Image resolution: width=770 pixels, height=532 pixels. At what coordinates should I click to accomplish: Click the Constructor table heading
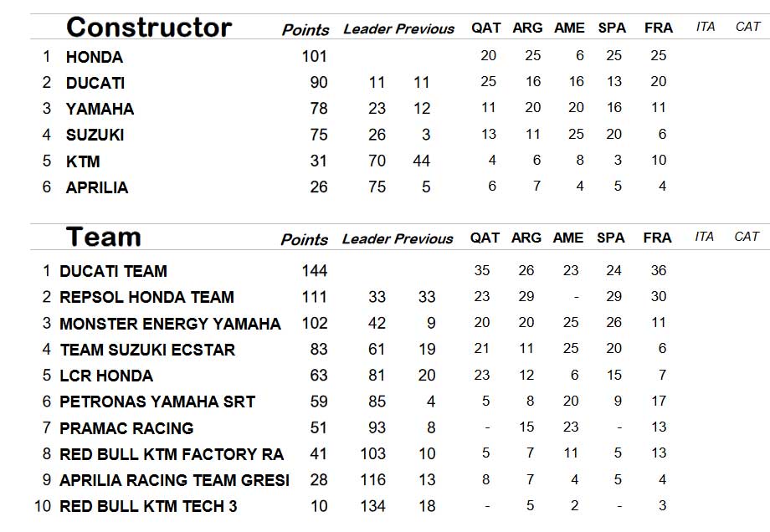(x=149, y=28)
